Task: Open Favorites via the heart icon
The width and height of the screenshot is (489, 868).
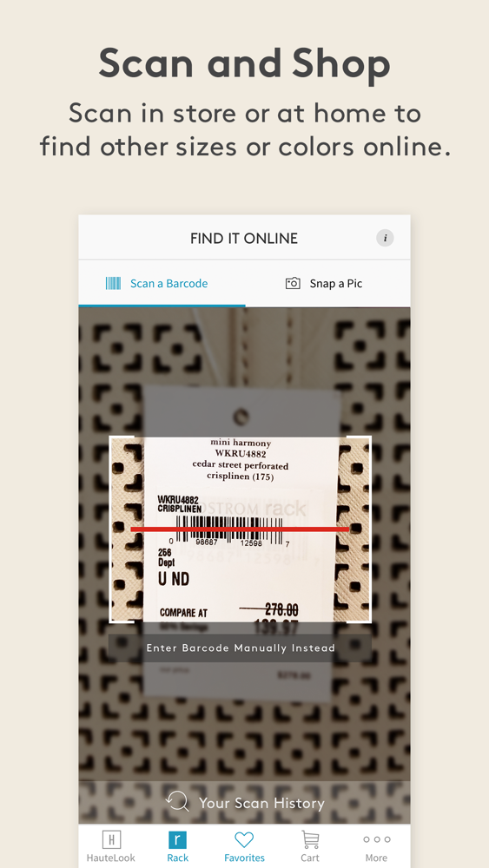Action: [x=244, y=839]
